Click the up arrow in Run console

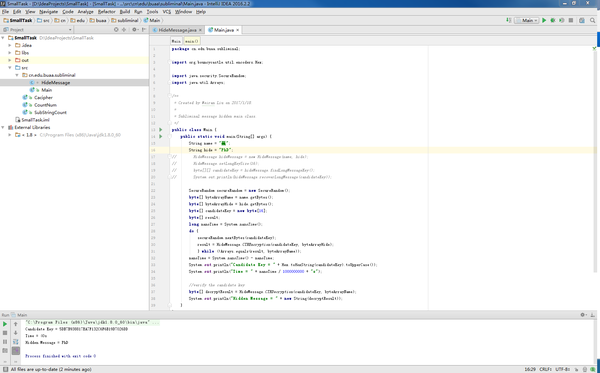pos(16,324)
